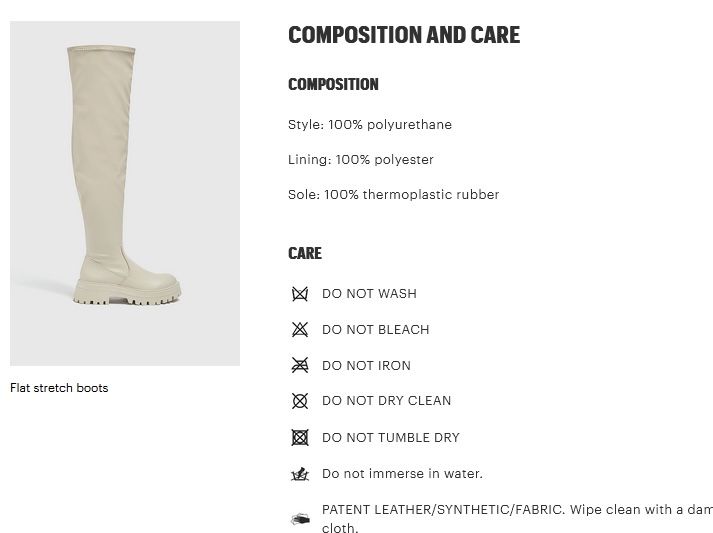Select the Lining: 100% polyester line
Screen dimensions: 713x533
click(x=361, y=160)
